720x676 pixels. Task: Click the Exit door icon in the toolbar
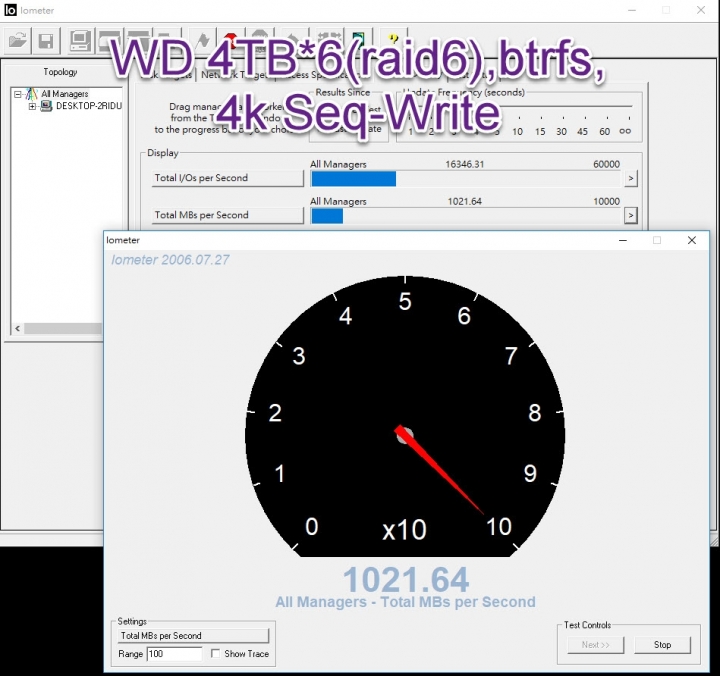pyautogui.click(x=358, y=39)
